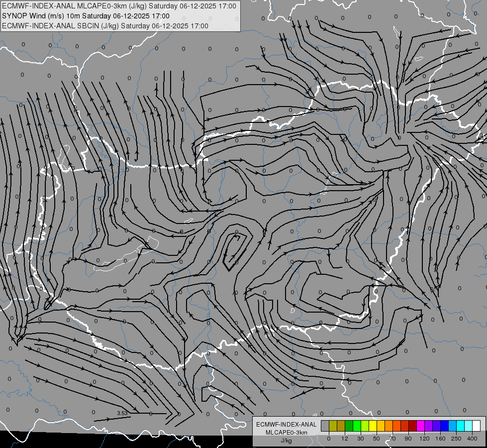Click the legend label MLCAPE0-3km
Image resolution: width=487 pixels, height=448 pixels.
point(287,433)
